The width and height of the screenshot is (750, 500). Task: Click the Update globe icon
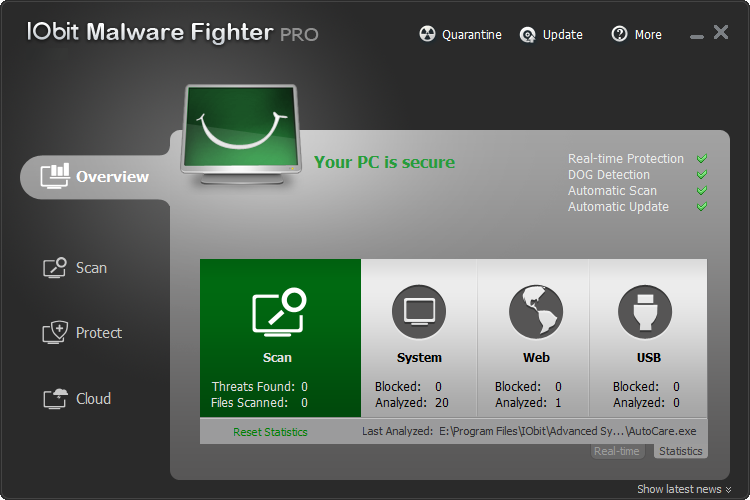(528, 35)
